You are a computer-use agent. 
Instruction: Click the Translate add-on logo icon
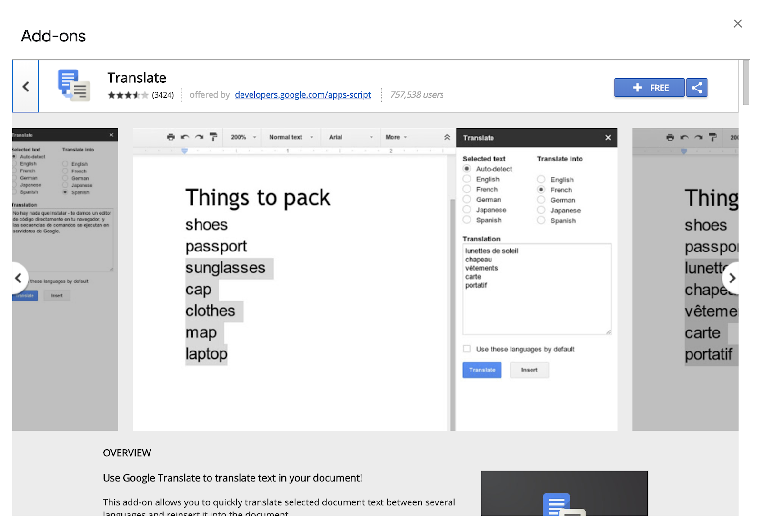74,86
